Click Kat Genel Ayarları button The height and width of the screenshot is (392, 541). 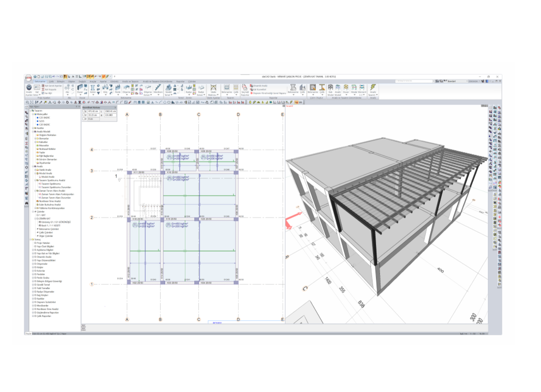[x=52, y=86]
